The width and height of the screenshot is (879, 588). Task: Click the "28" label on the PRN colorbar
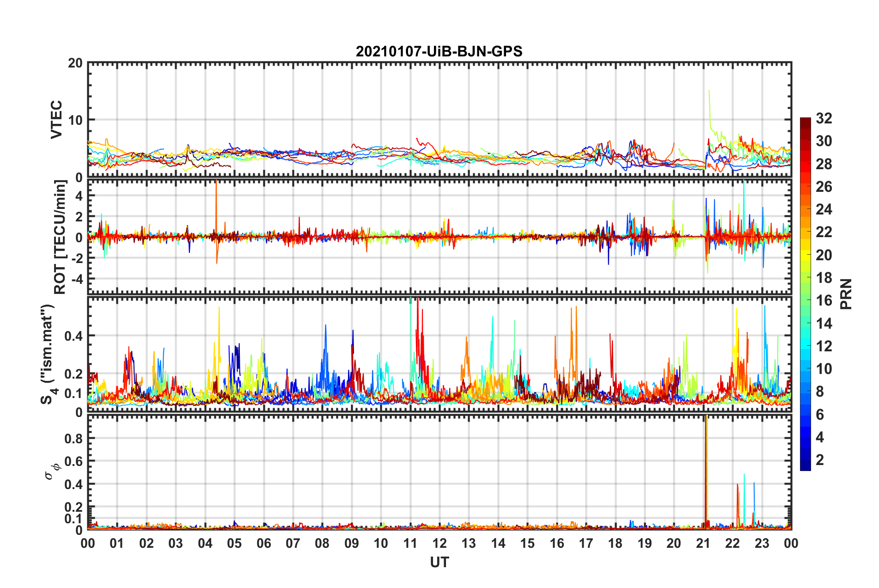(824, 164)
